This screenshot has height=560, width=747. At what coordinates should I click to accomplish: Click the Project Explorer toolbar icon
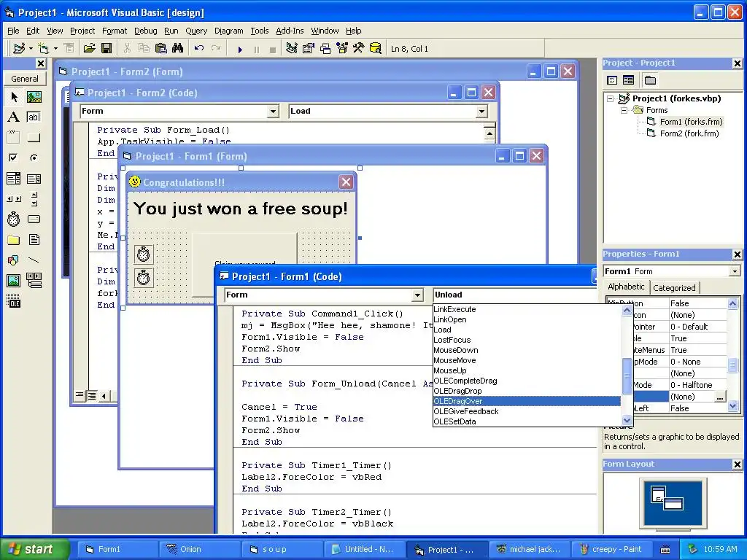tap(292, 48)
